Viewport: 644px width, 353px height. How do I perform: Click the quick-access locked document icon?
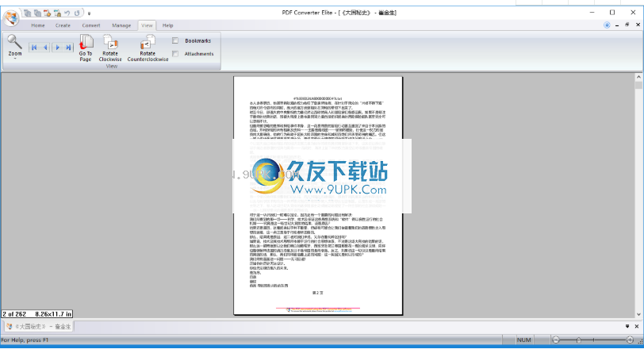point(57,13)
